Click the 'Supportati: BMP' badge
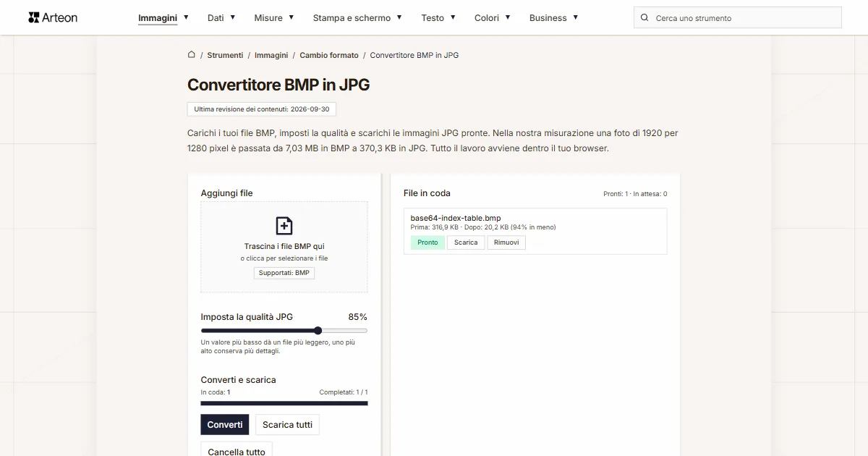Screen dimensions: 868x456 click(284, 273)
